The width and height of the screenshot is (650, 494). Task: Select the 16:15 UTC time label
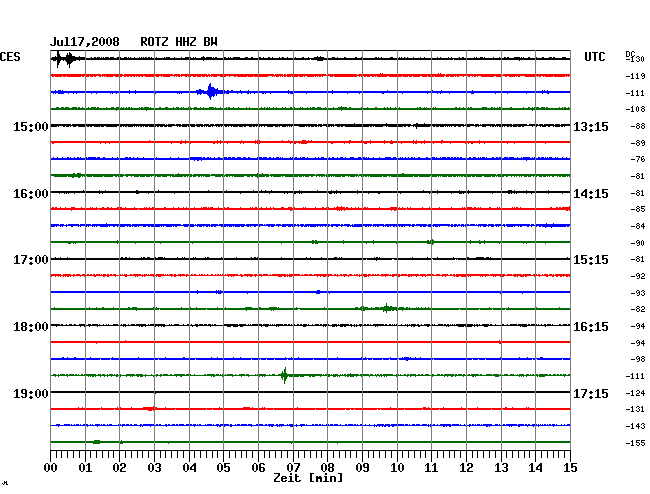coord(591,327)
